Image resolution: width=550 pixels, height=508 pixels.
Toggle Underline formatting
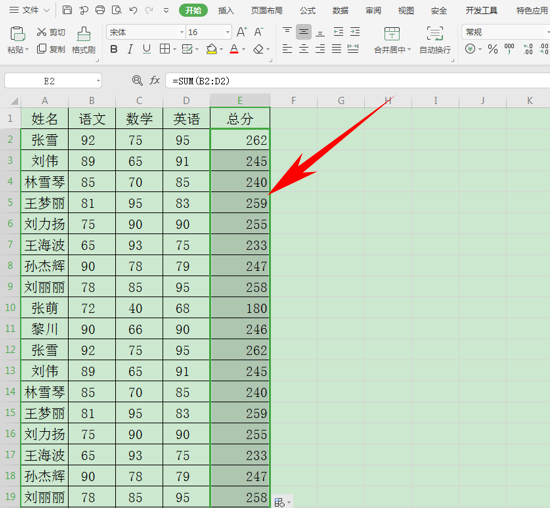point(147,49)
